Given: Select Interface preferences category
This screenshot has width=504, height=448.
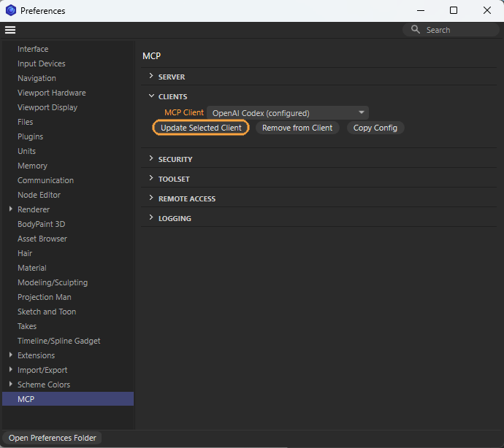Looking at the screenshot, I should pos(33,49).
